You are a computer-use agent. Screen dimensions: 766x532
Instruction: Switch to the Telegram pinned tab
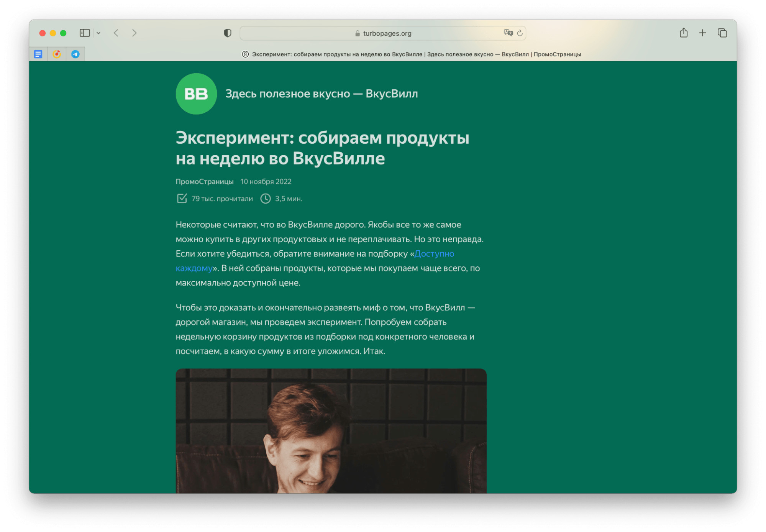[x=75, y=54]
